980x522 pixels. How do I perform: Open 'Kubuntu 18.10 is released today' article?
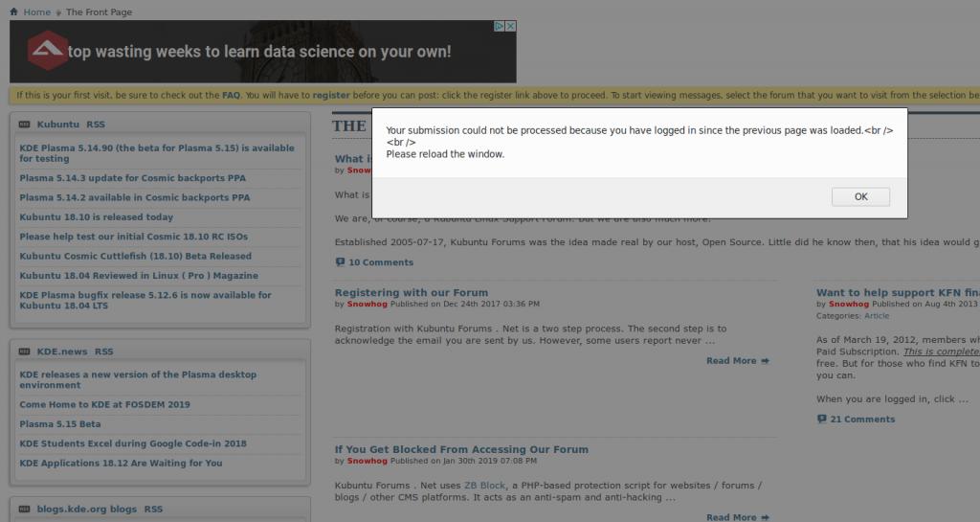pos(97,217)
